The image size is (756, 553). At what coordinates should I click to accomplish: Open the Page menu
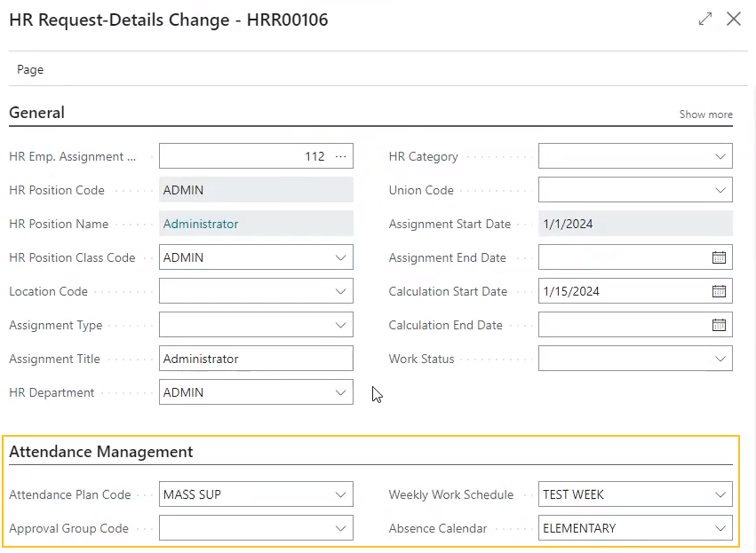[x=30, y=69]
